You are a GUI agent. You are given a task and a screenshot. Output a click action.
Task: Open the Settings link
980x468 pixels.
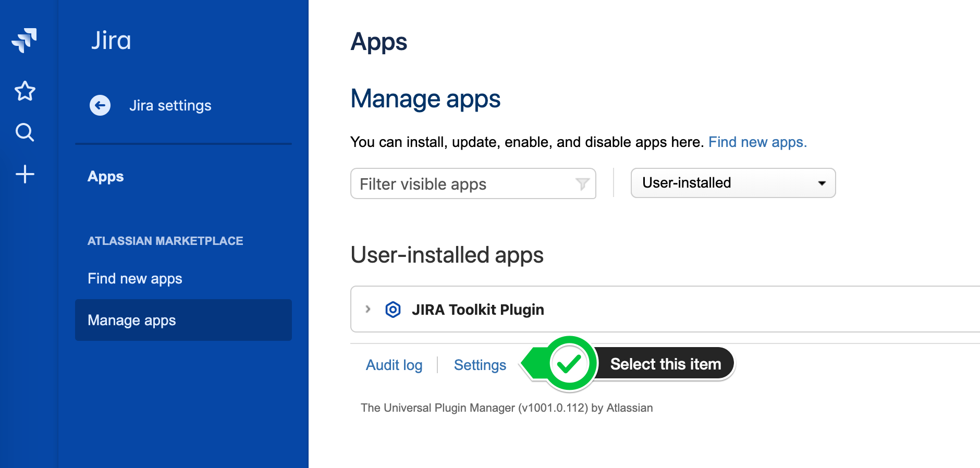pyautogui.click(x=480, y=365)
